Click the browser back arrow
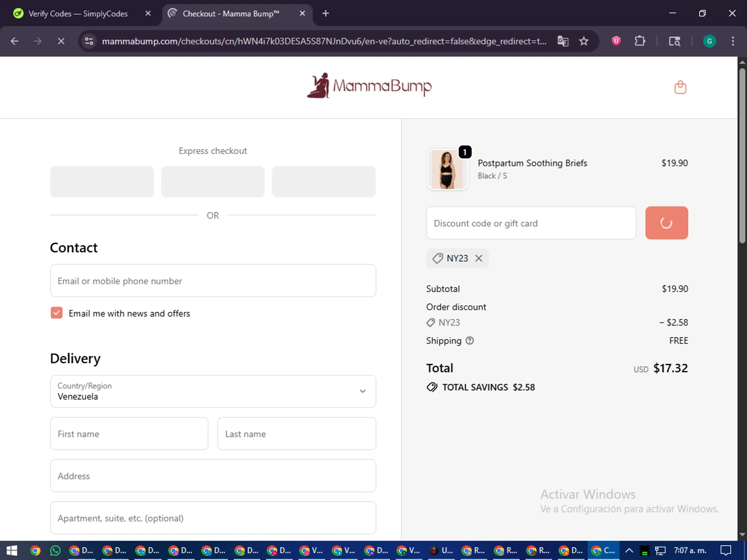This screenshot has width=747, height=560. [14, 41]
